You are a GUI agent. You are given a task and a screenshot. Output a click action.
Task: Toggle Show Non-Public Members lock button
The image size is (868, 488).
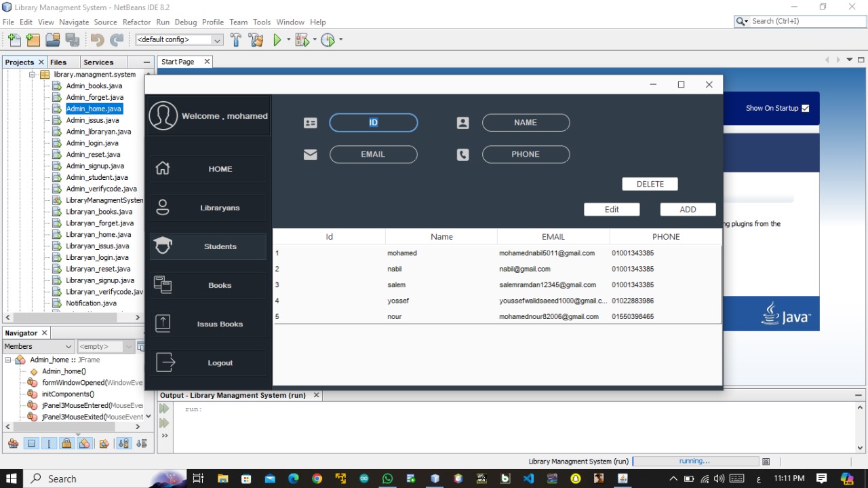point(66,443)
